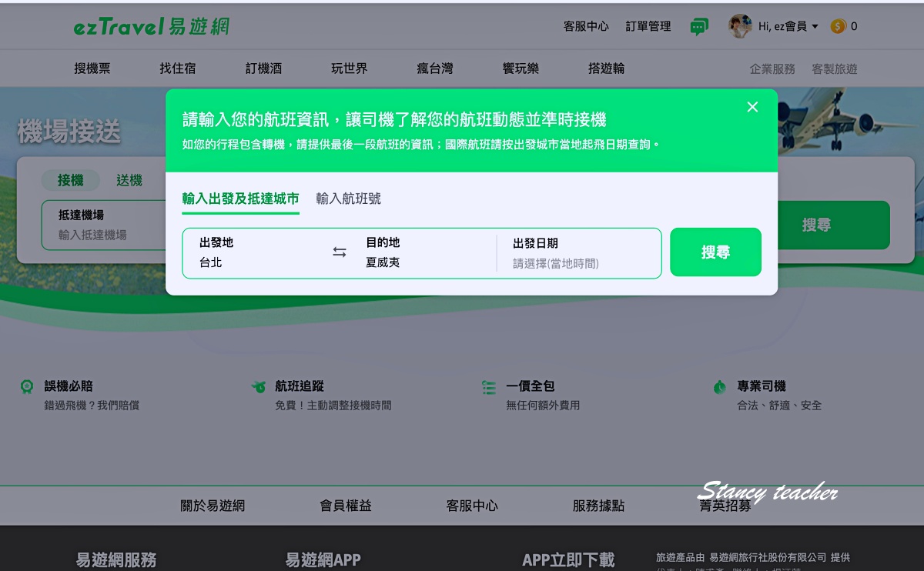The height and width of the screenshot is (571, 924).
Task: Select the 送機 tab
Action: (129, 180)
